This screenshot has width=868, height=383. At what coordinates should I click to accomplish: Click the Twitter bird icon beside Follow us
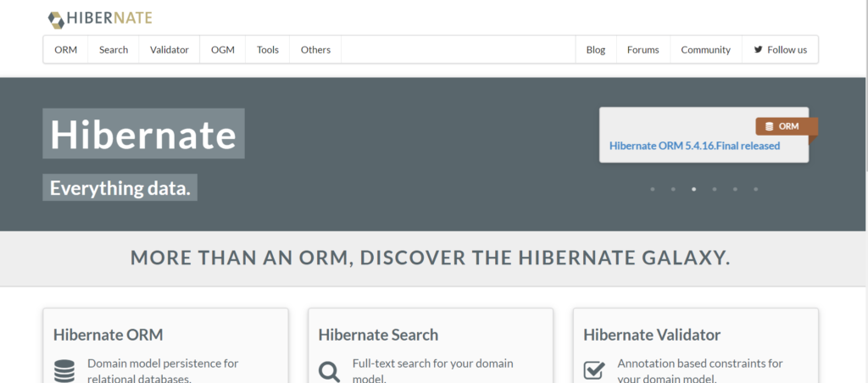(x=758, y=50)
